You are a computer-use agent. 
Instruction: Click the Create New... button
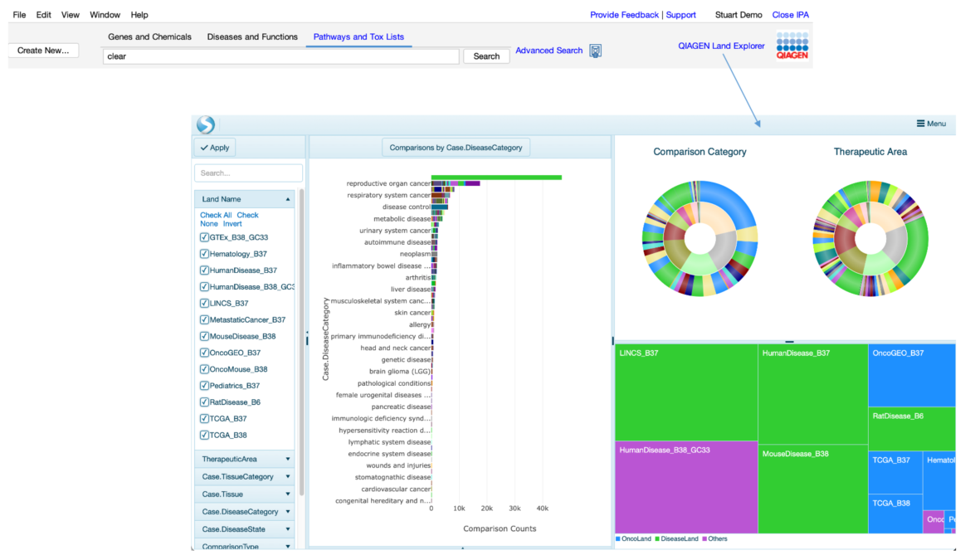43,51
